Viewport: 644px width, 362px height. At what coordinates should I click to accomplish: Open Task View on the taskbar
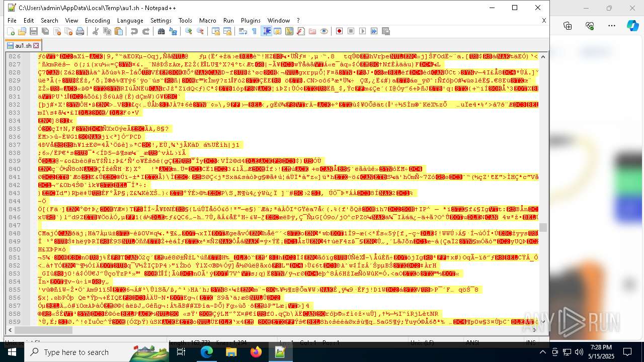pyautogui.click(x=181, y=352)
